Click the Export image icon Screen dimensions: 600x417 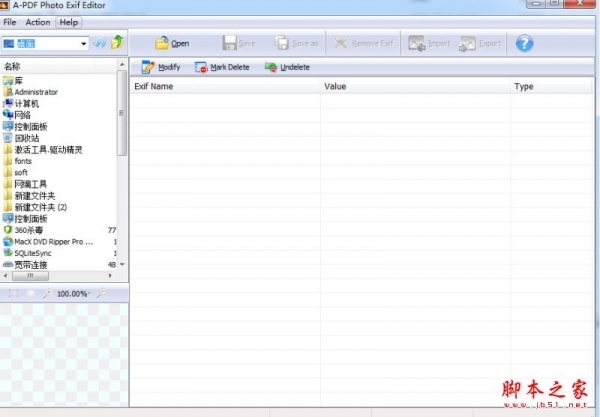[468, 44]
